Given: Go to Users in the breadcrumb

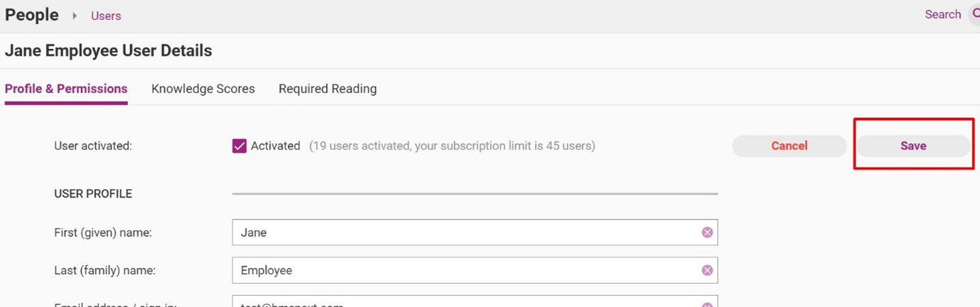Looking at the screenshot, I should pos(106,16).
